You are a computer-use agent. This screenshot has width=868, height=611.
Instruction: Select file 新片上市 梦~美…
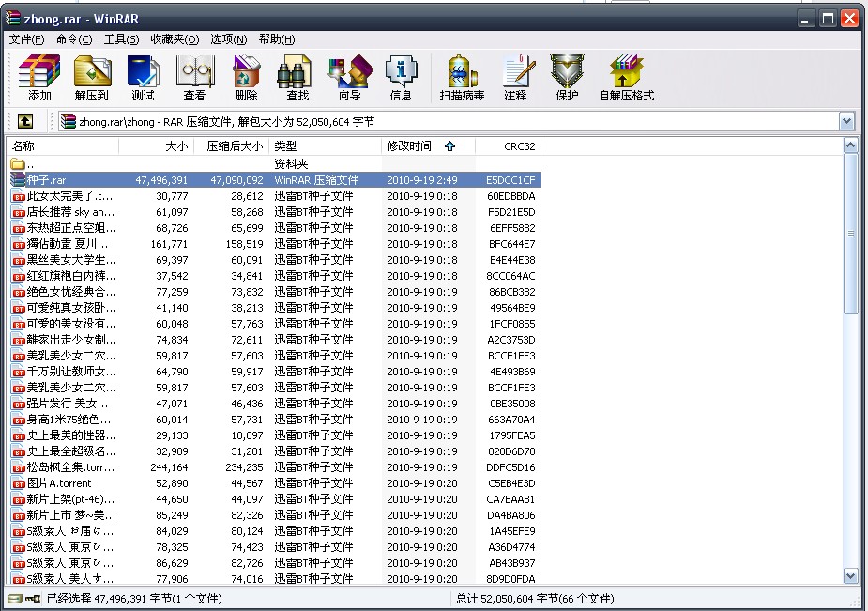point(72,515)
